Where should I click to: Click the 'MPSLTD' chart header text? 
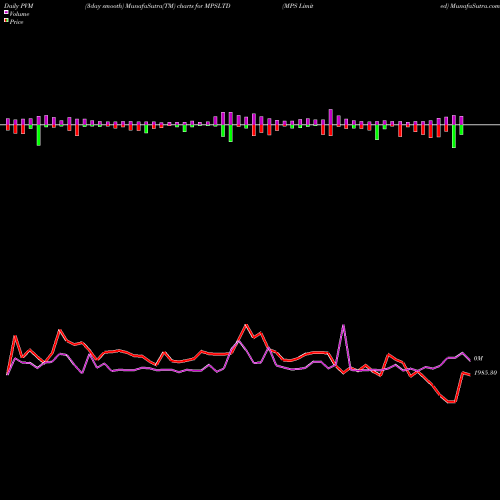point(217,6)
